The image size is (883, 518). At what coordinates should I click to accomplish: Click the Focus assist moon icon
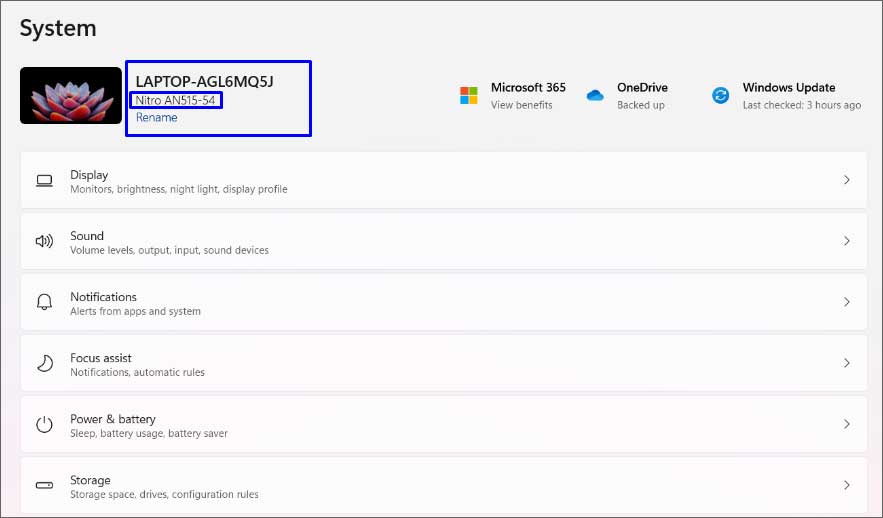(x=45, y=363)
